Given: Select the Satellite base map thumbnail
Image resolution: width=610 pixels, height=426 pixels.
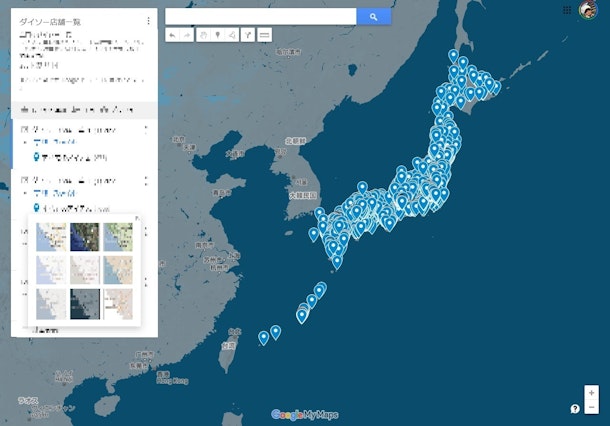Looking at the screenshot, I should click(85, 236).
